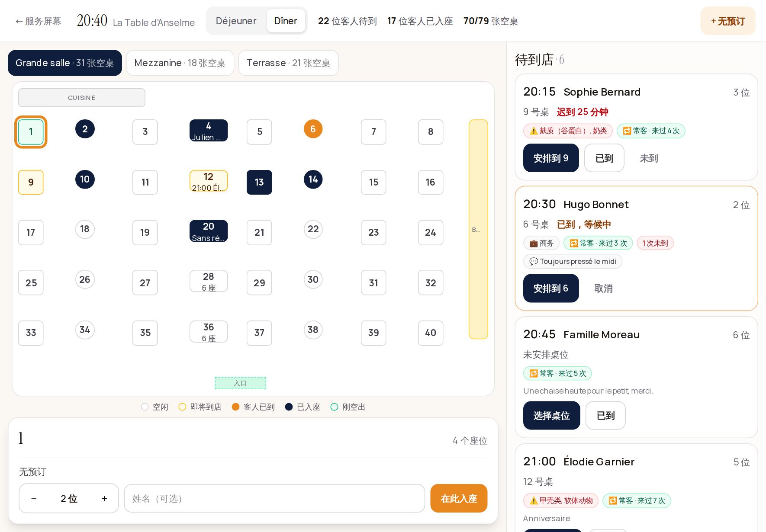Select orange arrived table 6
The image size is (766, 532).
pyautogui.click(x=313, y=129)
